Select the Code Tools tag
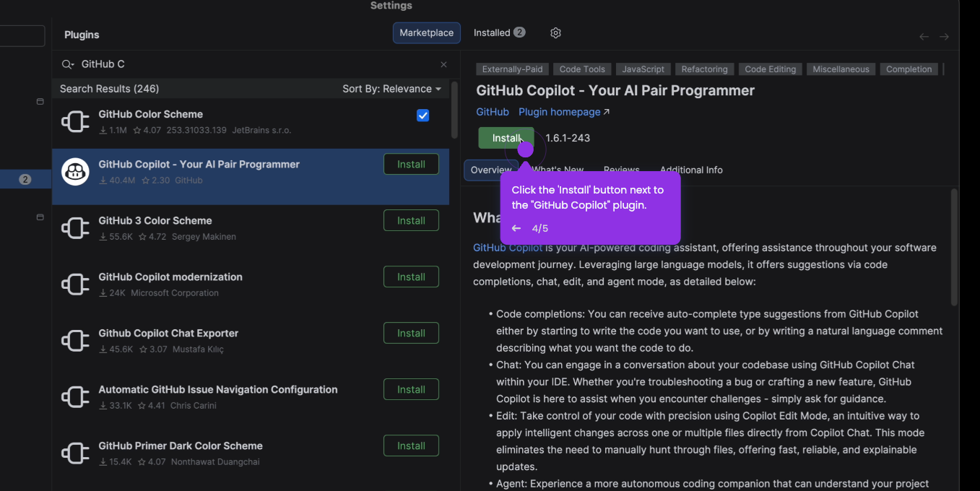Viewport: 980px width, 491px height. tap(582, 69)
